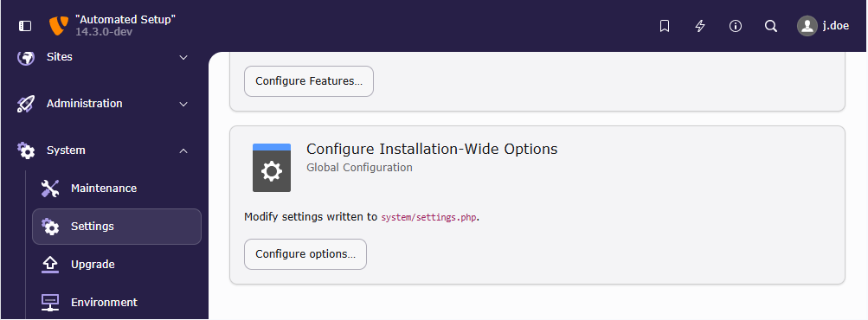
Task: Click the Configure Features button
Action: click(309, 81)
